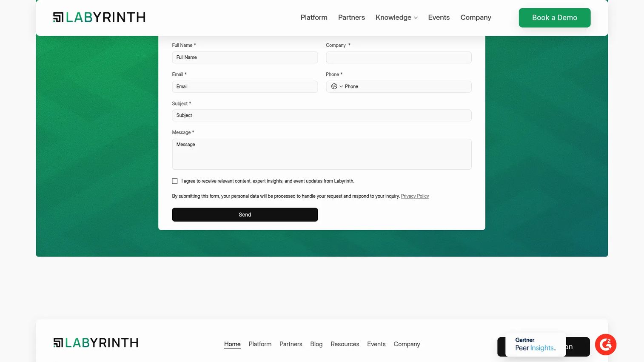
Task: Open Partners in the top navigation
Action: tap(351, 17)
